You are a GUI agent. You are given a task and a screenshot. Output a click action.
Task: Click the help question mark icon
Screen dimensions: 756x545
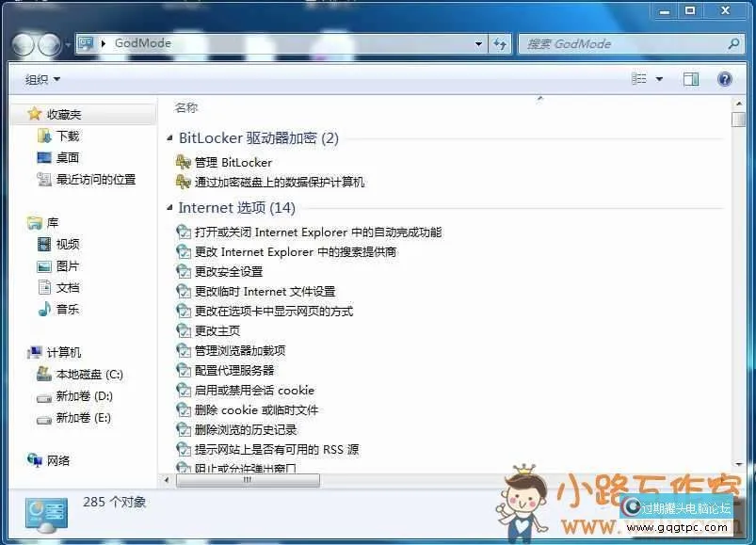click(x=725, y=80)
